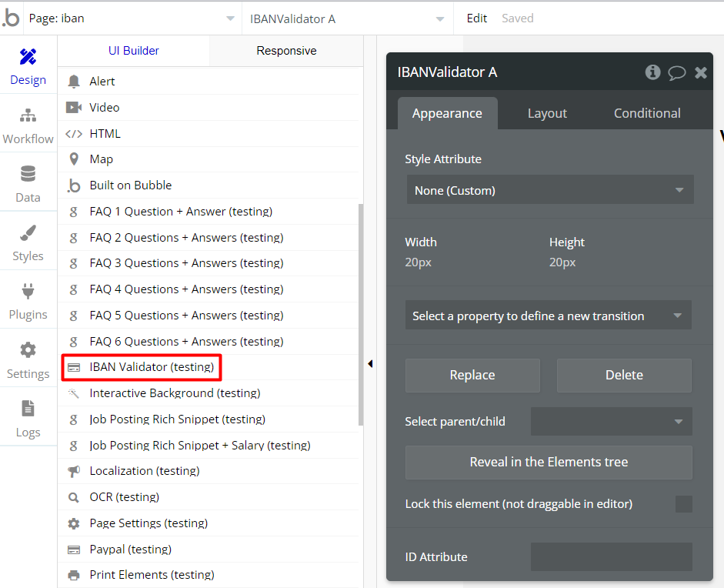Toggle the Lock this element checkbox
The height and width of the screenshot is (588, 724).
683,504
